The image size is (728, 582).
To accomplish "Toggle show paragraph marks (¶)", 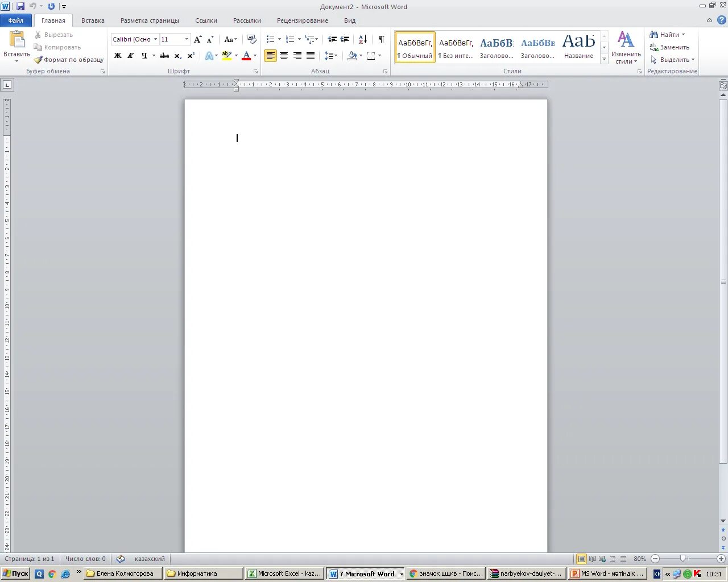I will [382, 39].
